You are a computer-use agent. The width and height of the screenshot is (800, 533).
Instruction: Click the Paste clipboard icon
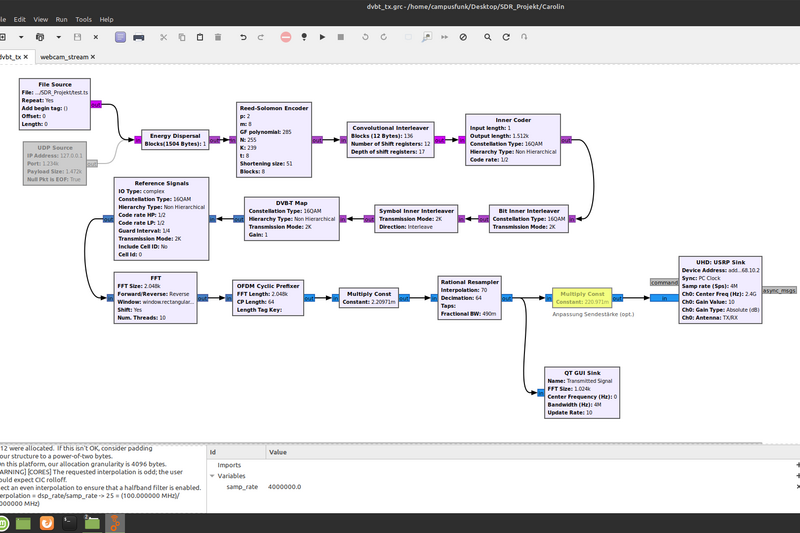tap(200, 37)
